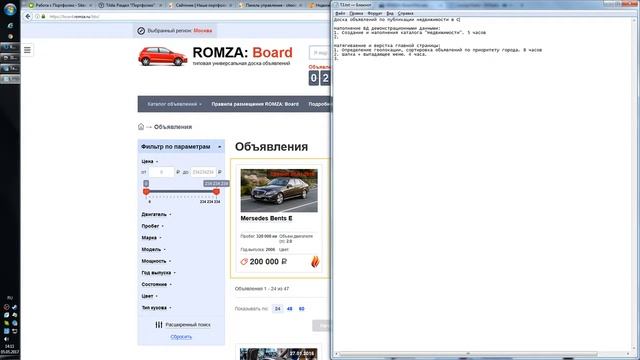Open the Файл menu in Notepad
The width and height of the screenshot is (640, 360).
[x=340, y=13]
